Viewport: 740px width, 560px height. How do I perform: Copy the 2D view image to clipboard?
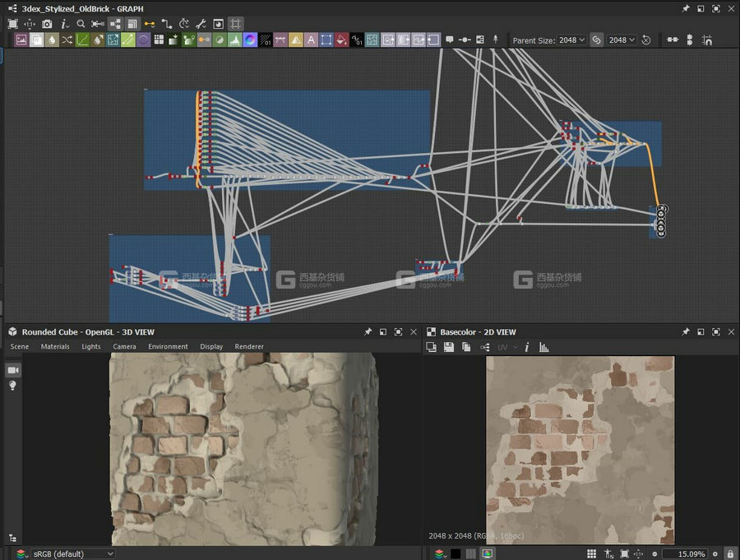tap(466, 348)
